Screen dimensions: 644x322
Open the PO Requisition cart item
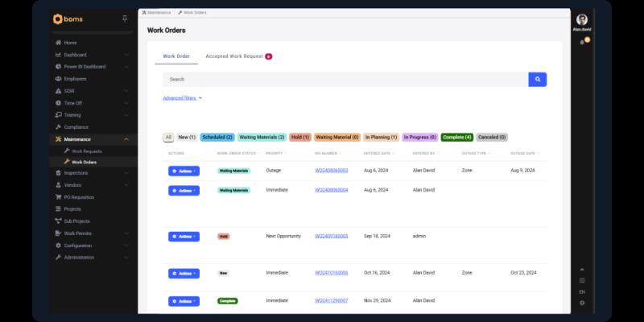point(79,196)
